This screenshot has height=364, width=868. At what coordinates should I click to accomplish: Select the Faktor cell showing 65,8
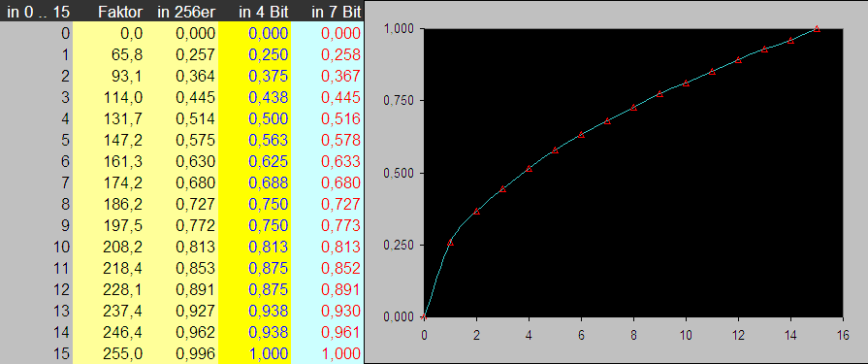point(110,54)
